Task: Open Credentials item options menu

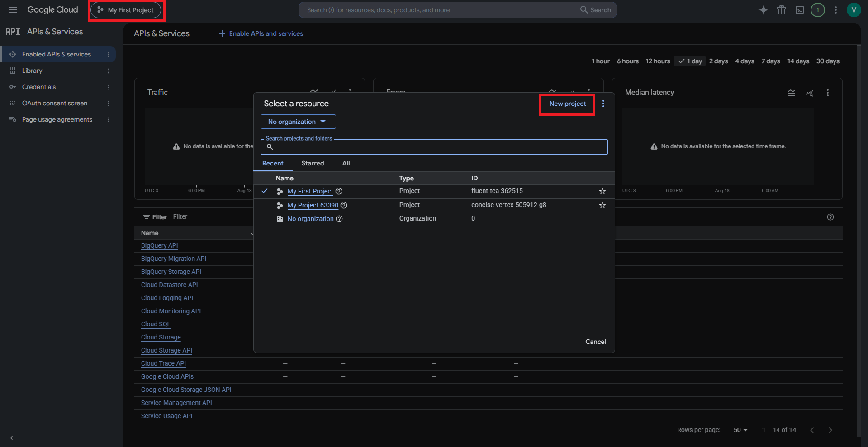Action: tap(109, 87)
